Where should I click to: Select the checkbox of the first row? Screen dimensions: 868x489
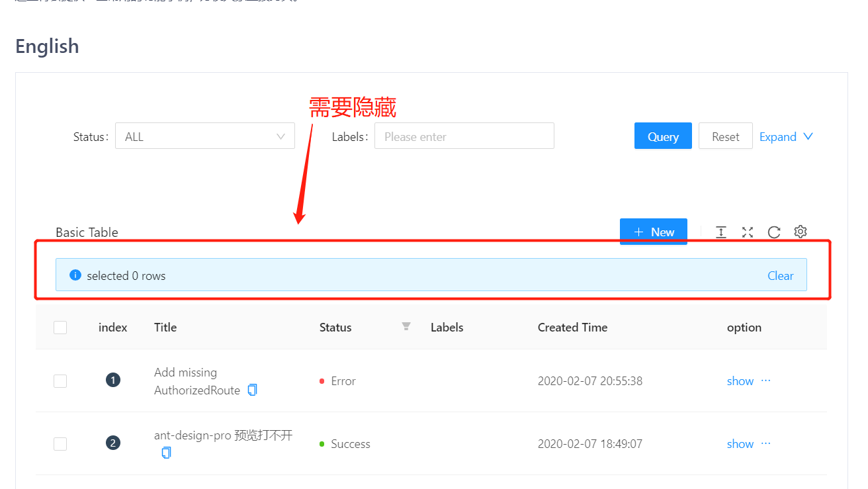coord(60,380)
